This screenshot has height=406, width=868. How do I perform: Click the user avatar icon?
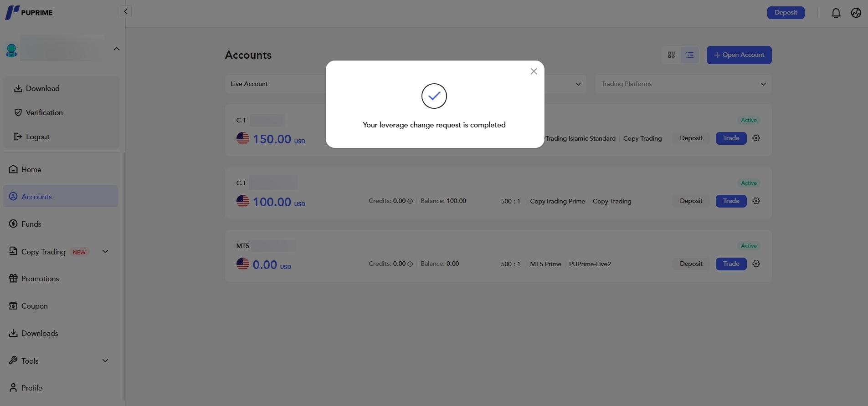11,50
